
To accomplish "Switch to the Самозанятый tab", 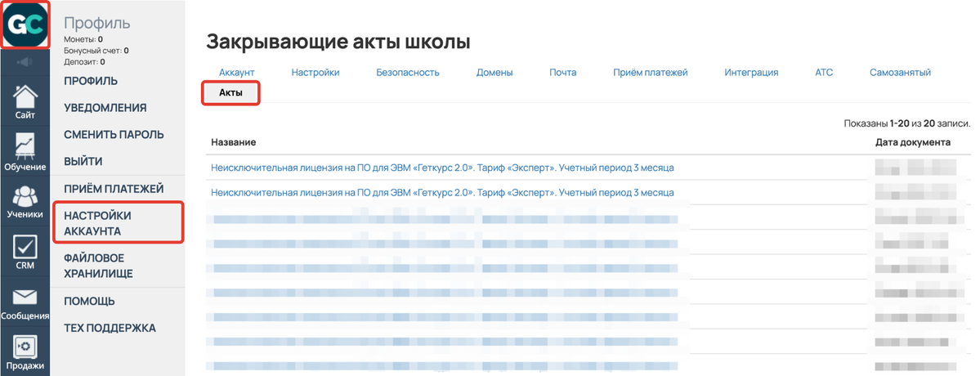I will click(900, 73).
